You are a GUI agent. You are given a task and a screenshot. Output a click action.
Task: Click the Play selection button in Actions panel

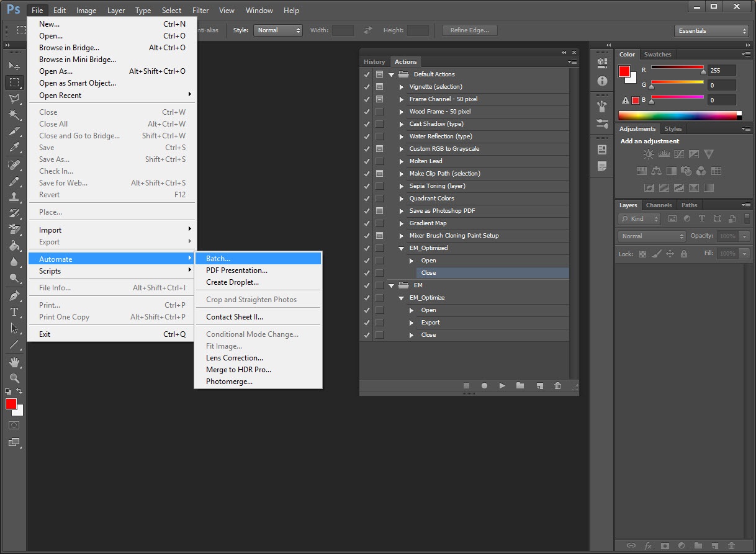pyautogui.click(x=502, y=385)
